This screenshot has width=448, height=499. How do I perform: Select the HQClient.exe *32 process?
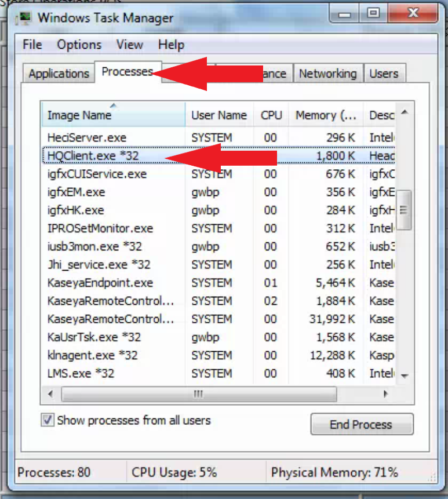(x=218, y=156)
